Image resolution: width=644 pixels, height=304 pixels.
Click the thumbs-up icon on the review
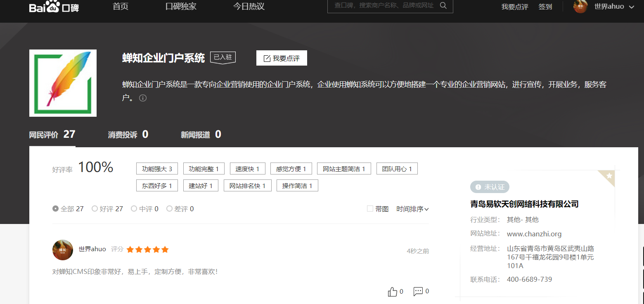coord(392,292)
